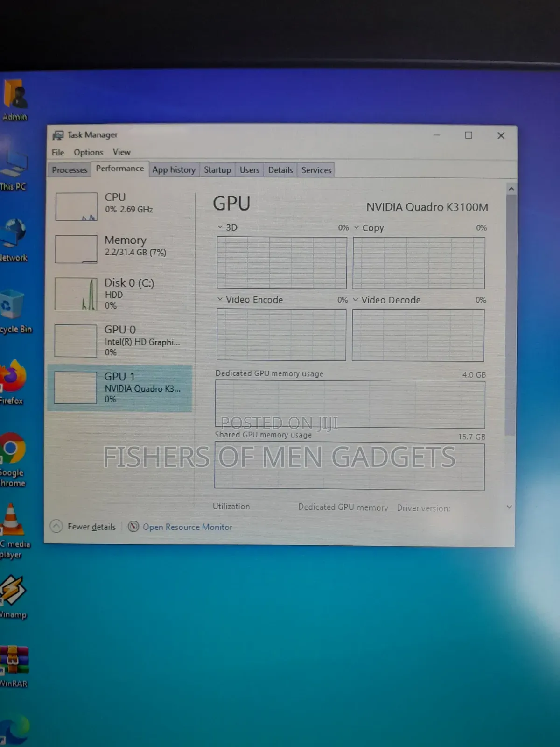Viewport: 560px width, 747px height.
Task: Open the Video Encode engine dropdown
Action: [x=220, y=299]
